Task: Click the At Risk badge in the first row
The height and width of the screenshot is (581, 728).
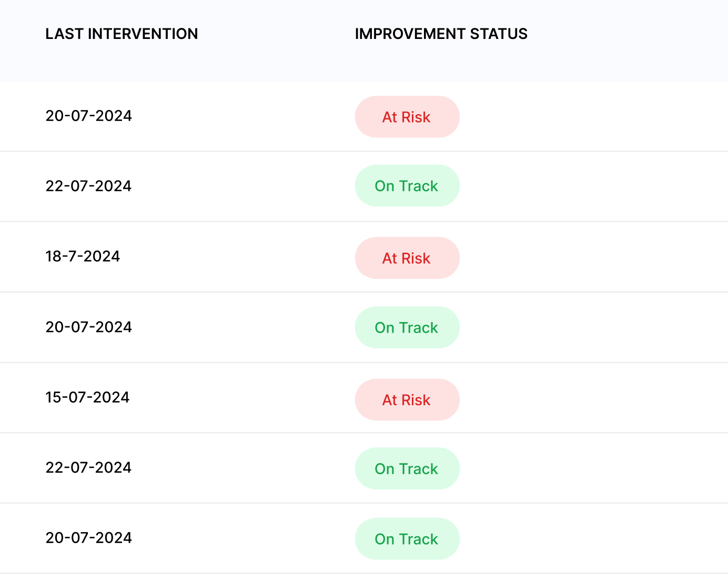Action: point(407,117)
